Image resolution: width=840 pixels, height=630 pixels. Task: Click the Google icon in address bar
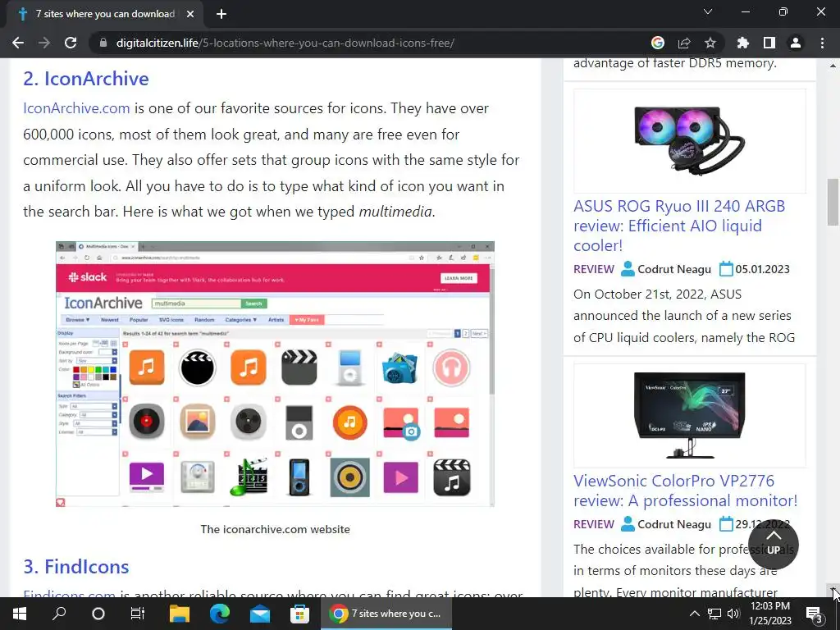tap(658, 43)
